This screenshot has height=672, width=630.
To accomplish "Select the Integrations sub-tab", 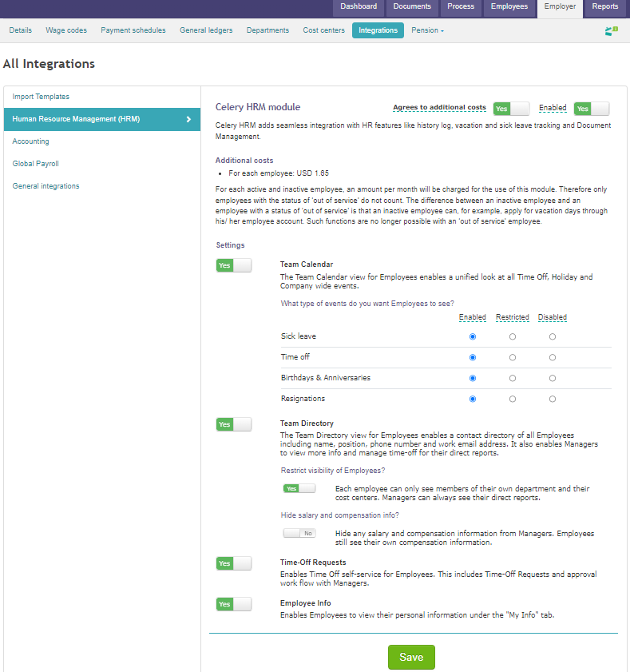I will 378,30.
